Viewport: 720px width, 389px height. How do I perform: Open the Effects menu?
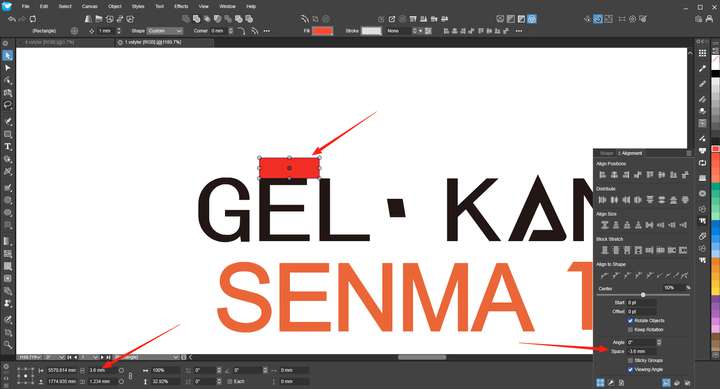181,6
